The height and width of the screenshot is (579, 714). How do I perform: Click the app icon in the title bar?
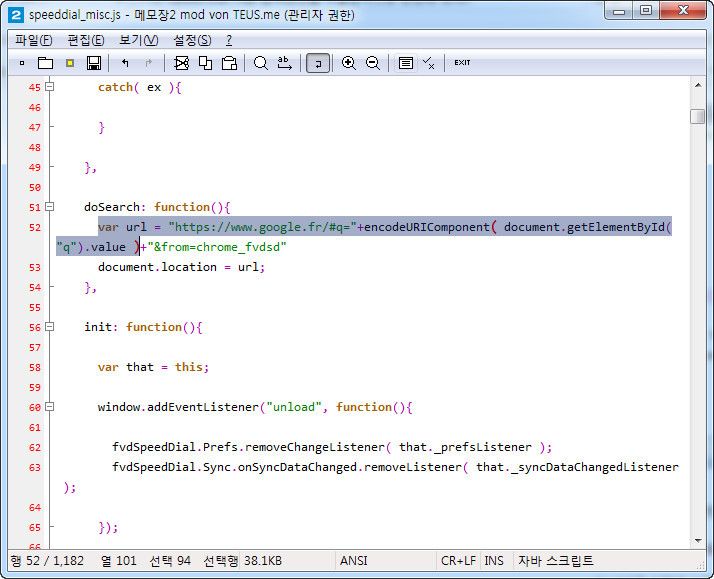pos(16,15)
